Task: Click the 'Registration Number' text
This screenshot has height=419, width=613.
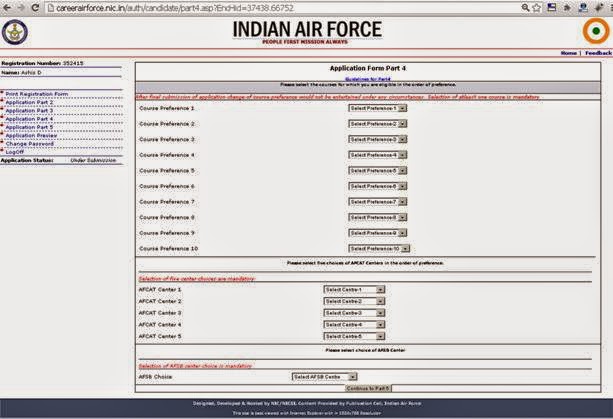Action: pyautogui.click(x=31, y=63)
